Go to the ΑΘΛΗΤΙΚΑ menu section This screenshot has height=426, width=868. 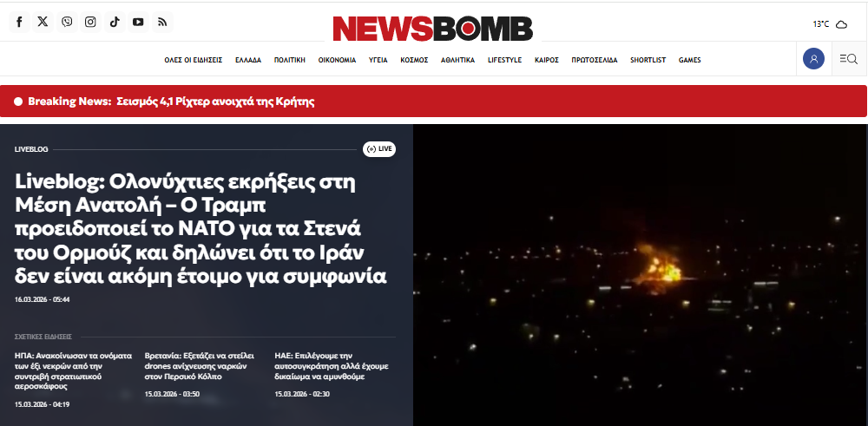click(x=457, y=61)
